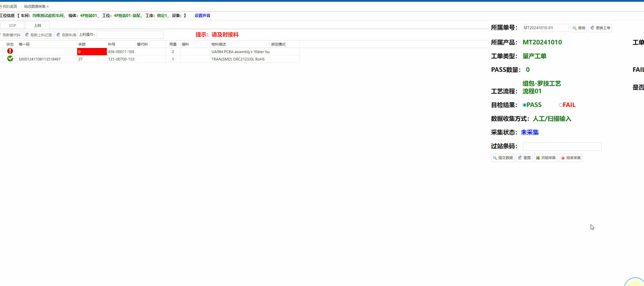The image size is (644, 286).
Task: Select the row with code S0001241108113518497
Action: [x=40, y=59]
